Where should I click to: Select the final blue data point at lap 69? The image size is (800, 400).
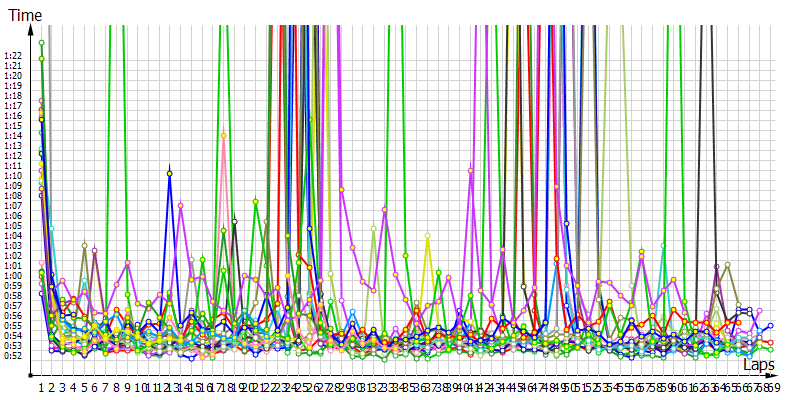(x=770, y=326)
